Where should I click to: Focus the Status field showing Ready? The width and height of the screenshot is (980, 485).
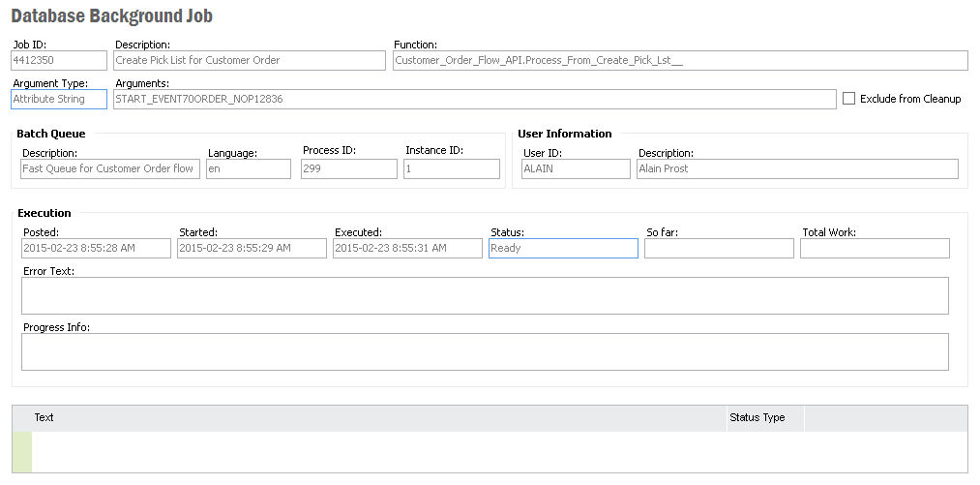pyautogui.click(x=563, y=249)
